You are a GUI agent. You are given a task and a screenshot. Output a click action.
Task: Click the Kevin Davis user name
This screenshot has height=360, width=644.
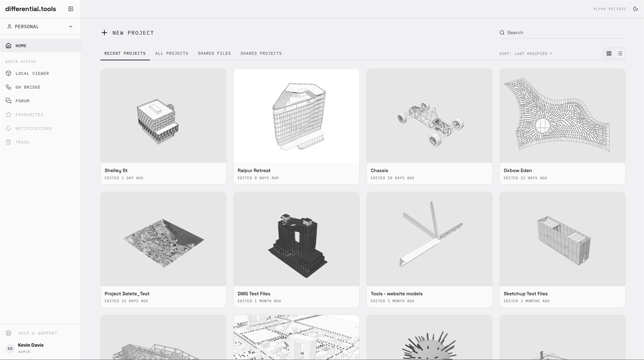(x=31, y=345)
